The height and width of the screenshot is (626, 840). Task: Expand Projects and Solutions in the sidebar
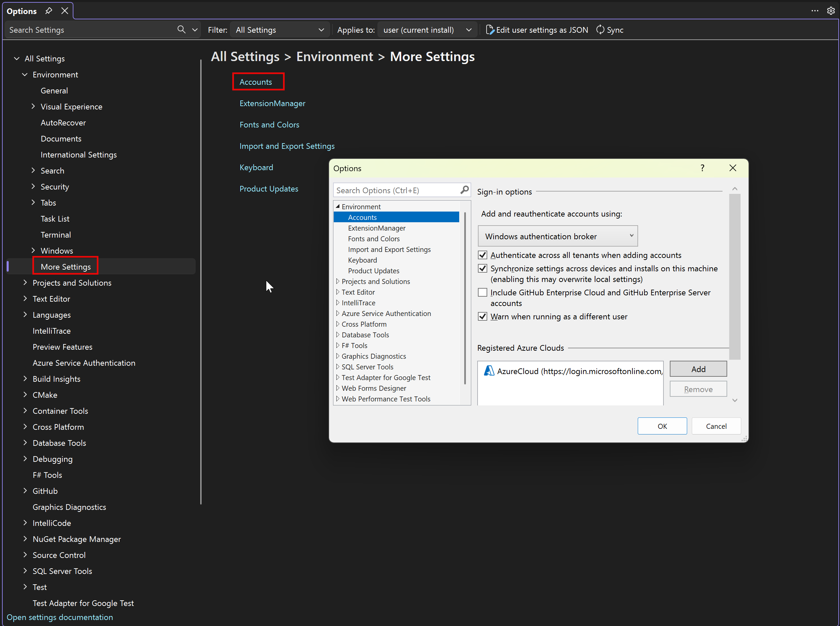25,283
